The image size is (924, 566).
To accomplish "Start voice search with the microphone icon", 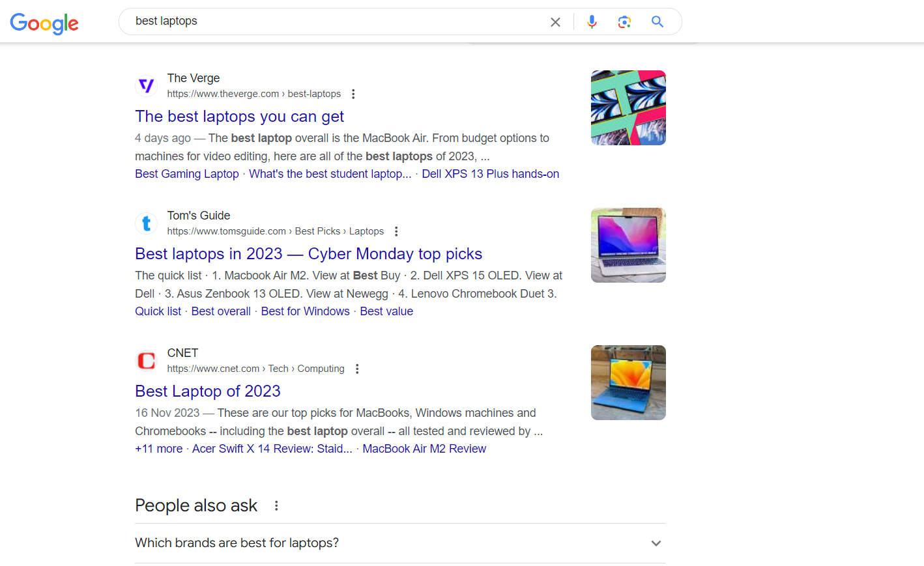I will point(592,22).
